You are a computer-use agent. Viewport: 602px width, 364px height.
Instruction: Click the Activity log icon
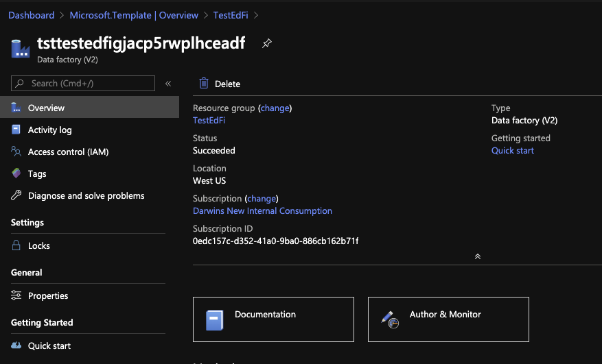[16, 130]
